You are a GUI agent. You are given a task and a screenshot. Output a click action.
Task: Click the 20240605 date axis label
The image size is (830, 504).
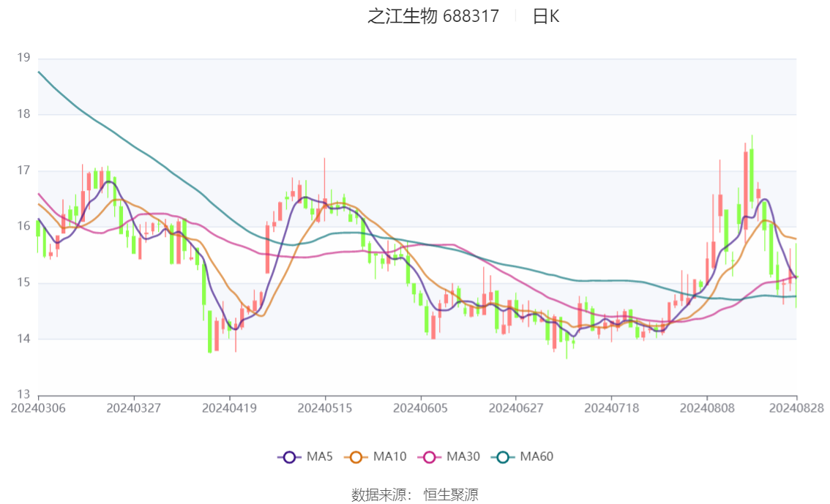click(420, 408)
